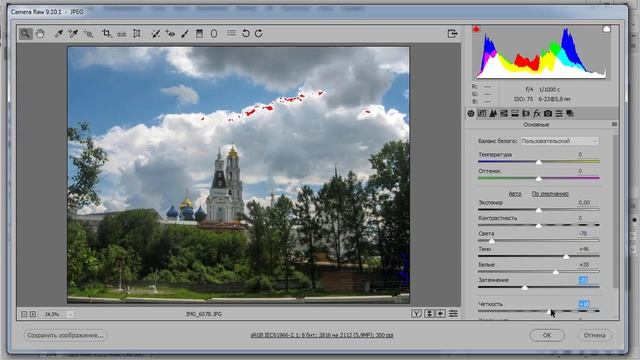640x360 pixels.
Task: Toggle highlight clipping warning in histogram
Action: click(x=607, y=29)
